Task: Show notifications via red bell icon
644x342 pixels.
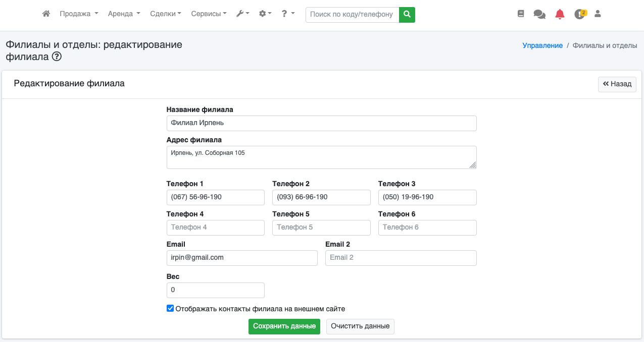Action: point(560,14)
